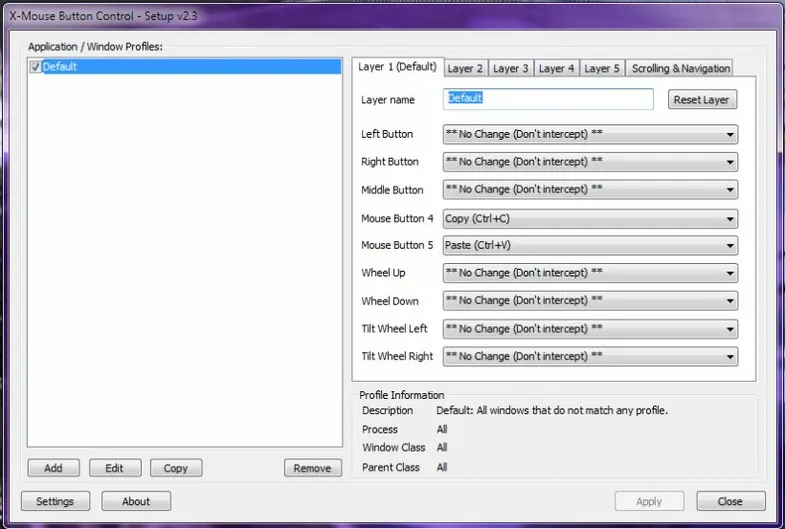Open the Layer 3 tab
The width and height of the screenshot is (785, 529).
(x=510, y=68)
